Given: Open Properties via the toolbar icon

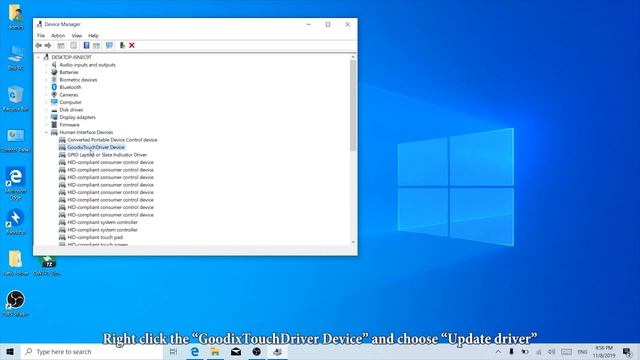Looking at the screenshot, I should tap(73, 45).
